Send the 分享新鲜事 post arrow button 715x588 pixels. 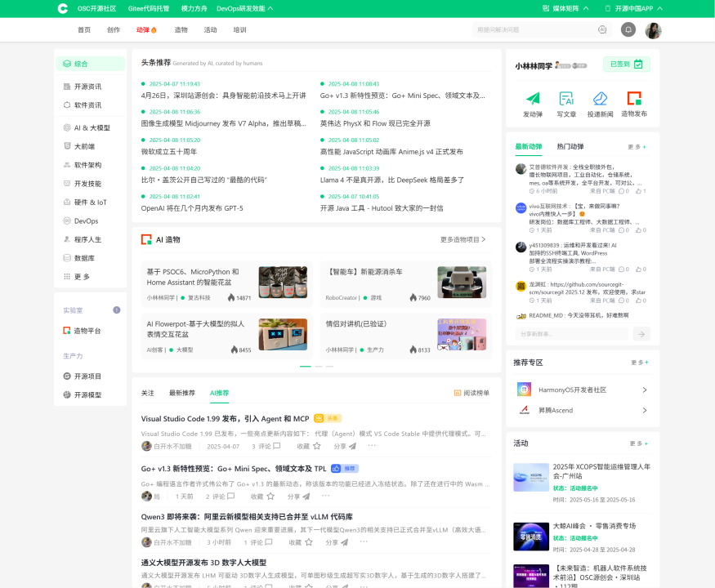pyautogui.click(x=641, y=334)
